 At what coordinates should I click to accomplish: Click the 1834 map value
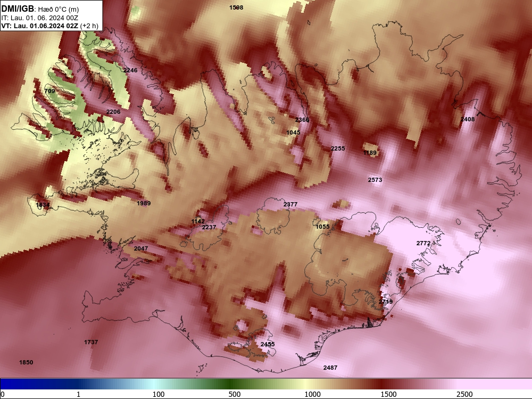pyautogui.click(x=43, y=205)
